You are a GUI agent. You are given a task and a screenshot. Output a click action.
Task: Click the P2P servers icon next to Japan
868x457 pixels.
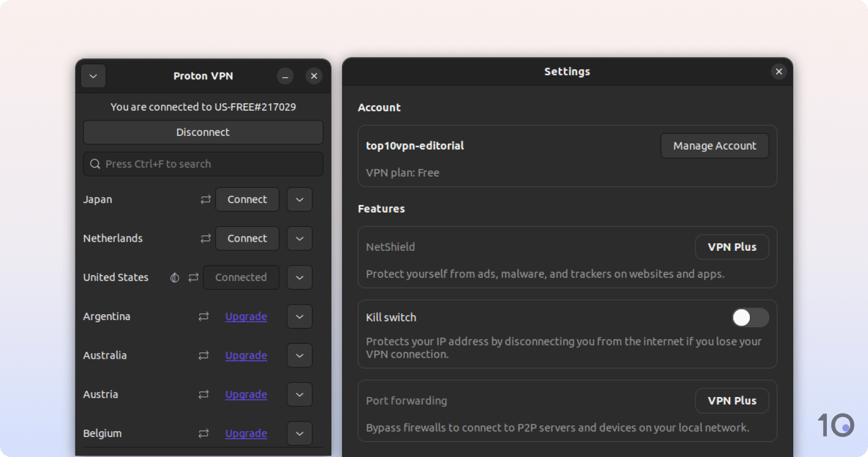206,199
